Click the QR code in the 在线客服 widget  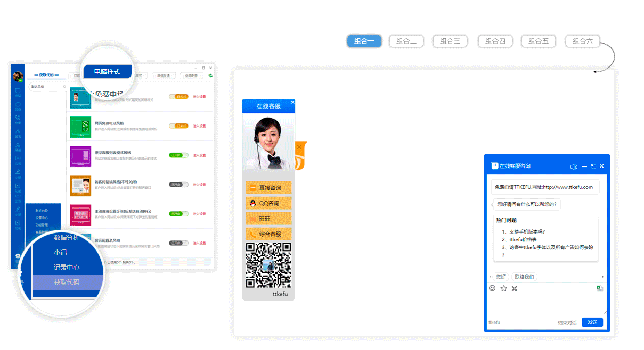click(268, 265)
